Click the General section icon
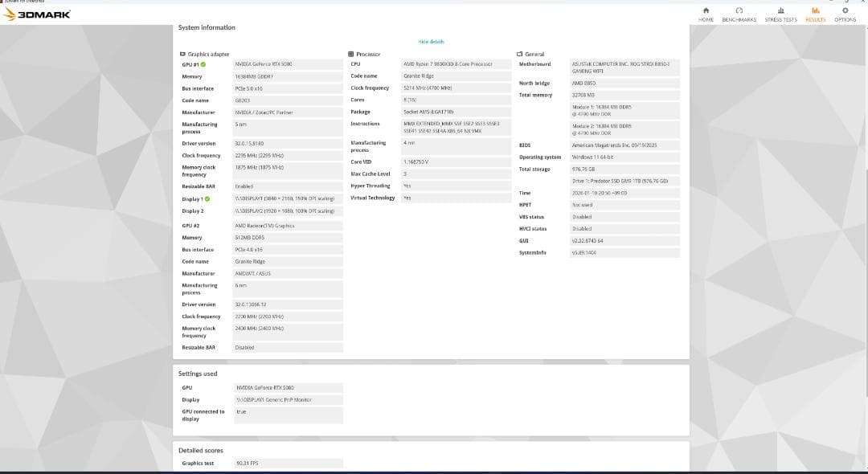 coord(520,54)
